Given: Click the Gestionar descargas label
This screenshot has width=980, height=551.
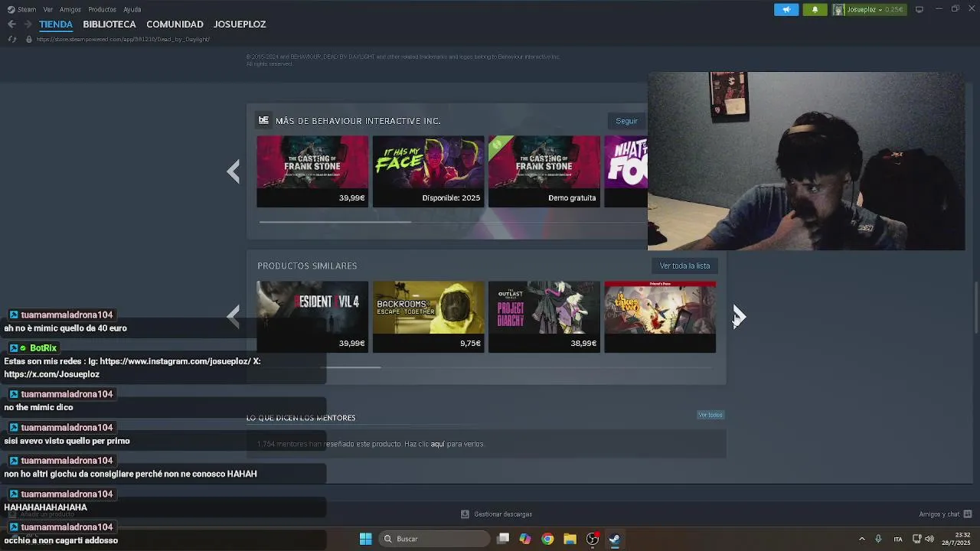Looking at the screenshot, I should click(x=503, y=514).
